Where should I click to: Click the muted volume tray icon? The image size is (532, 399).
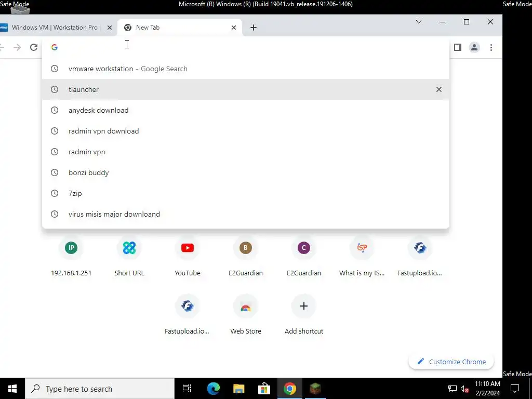click(x=465, y=389)
